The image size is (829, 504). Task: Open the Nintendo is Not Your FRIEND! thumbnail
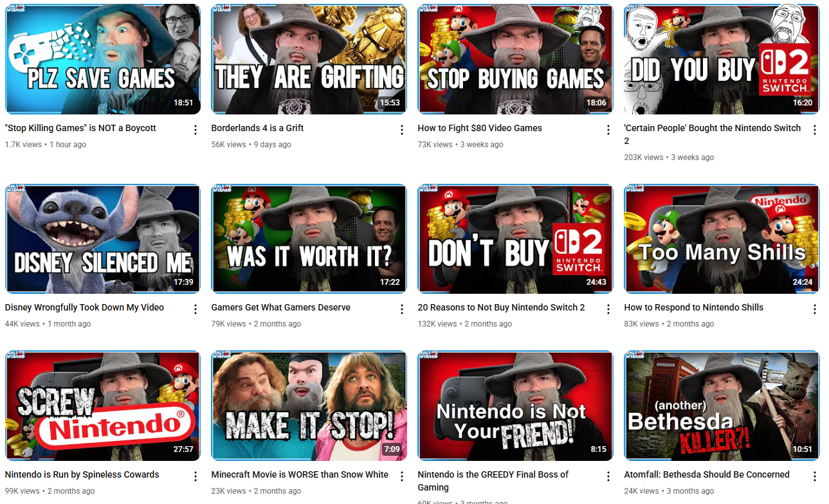[516, 406]
